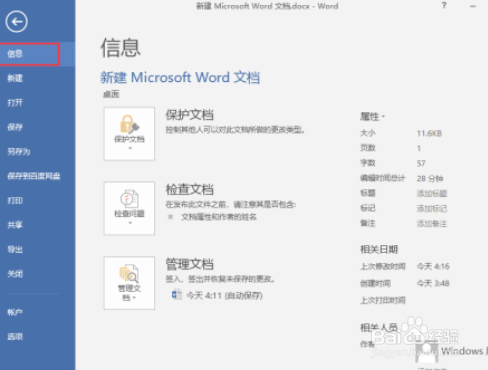The height and width of the screenshot is (370, 488).
Task: Click the word count value 57
Action: tap(421, 163)
